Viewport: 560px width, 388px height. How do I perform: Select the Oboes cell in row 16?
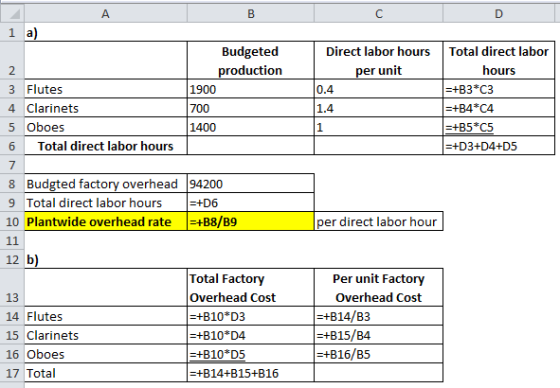pos(106,354)
